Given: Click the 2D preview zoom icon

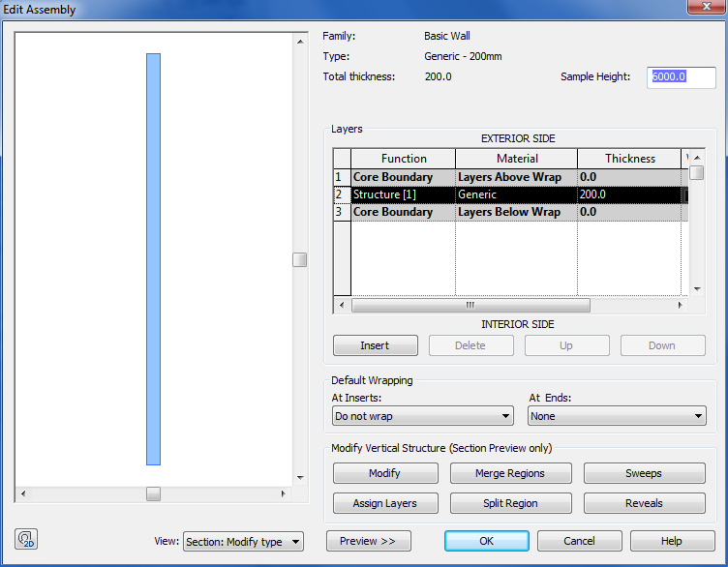Looking at the screenshot, I should (26, 540).
